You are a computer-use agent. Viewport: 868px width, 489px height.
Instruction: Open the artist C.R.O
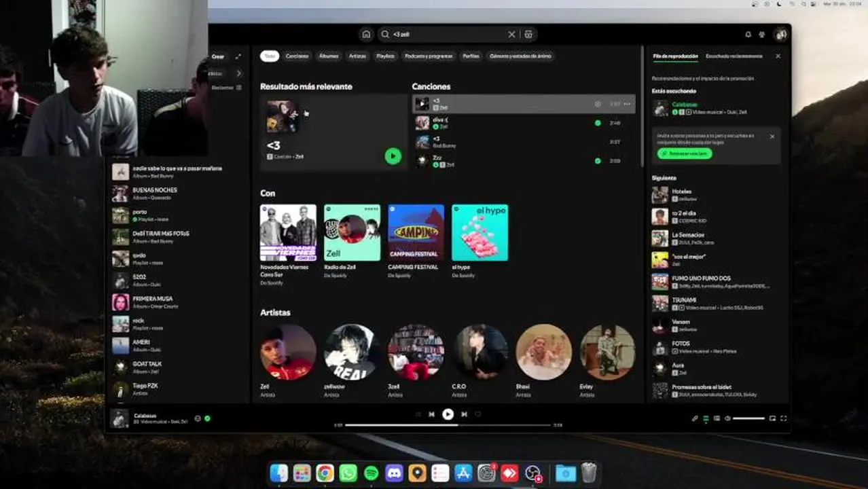tap(480, 360)
